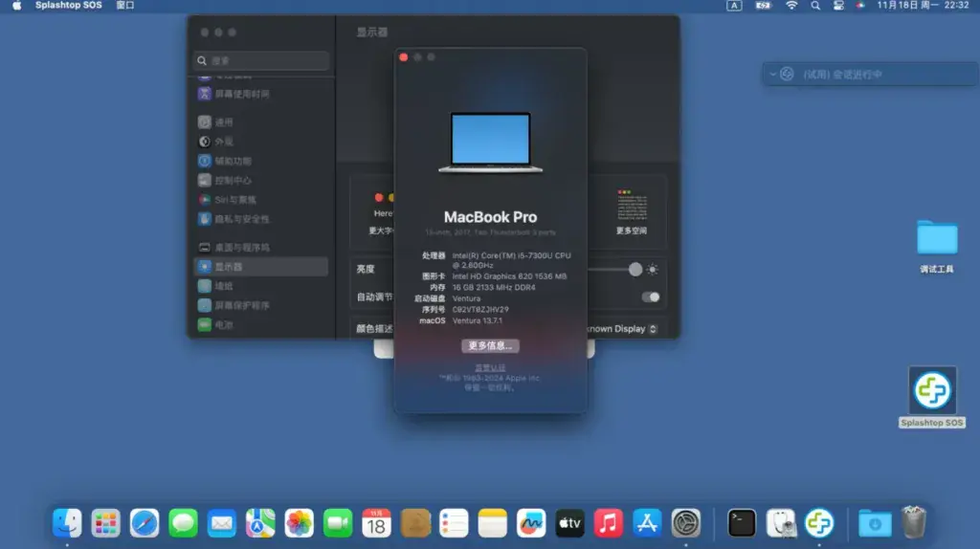The height and width of the screenshot is (549, 980).
Task: Toggle the 自动调节 brightness switch
Action: click(x=651, y=297)
